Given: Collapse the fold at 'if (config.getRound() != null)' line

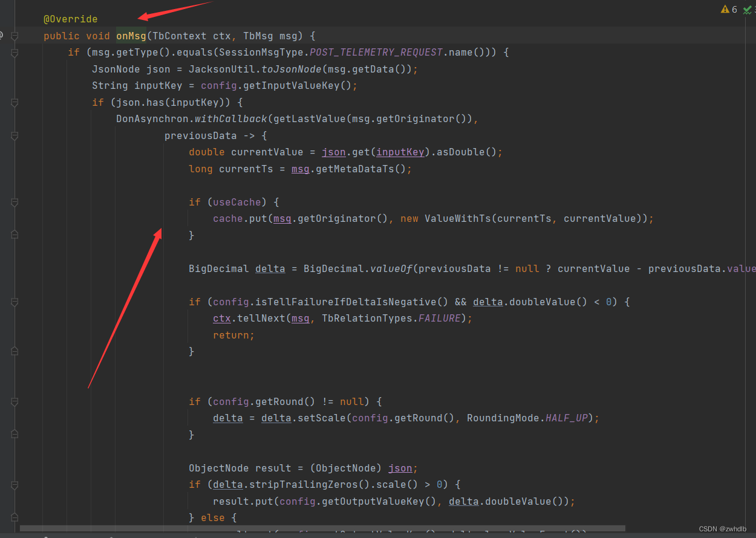Looking at the screenshot, I should 15,401.
